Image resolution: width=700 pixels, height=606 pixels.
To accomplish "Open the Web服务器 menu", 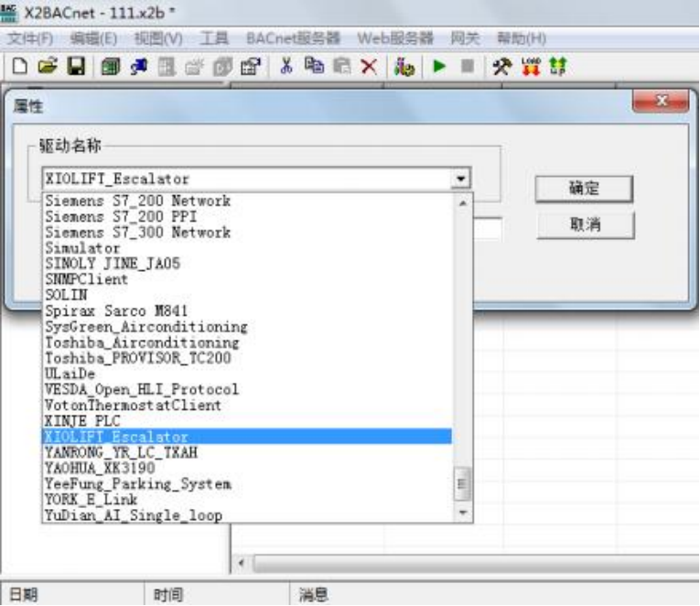I will tap(395, 38).
